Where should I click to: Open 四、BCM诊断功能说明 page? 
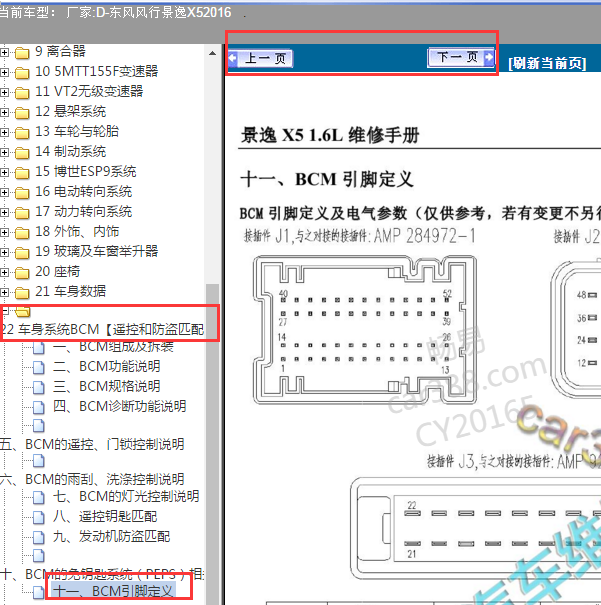(120, 406)
